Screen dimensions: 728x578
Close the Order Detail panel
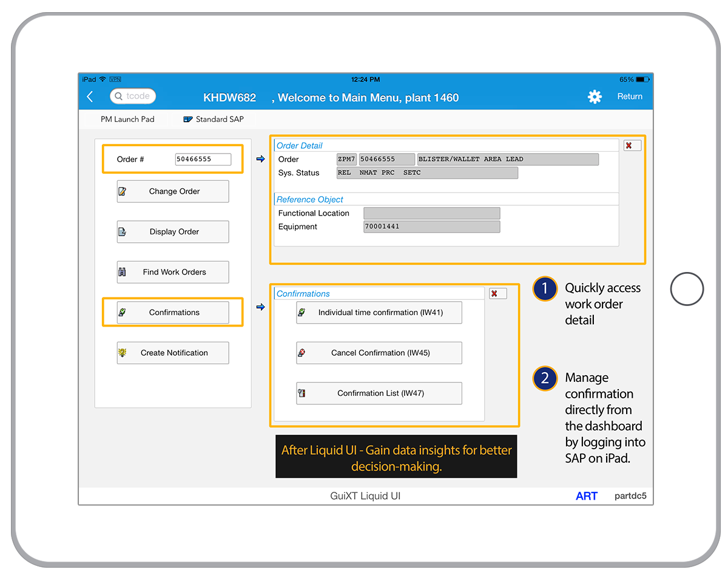point(632,146)
